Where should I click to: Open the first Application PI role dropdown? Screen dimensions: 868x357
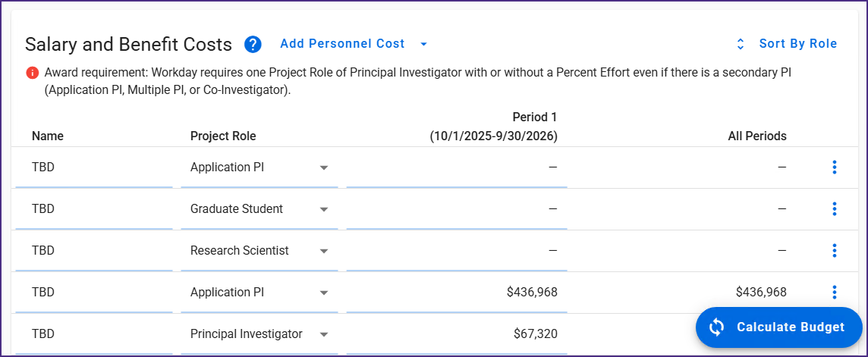click(x=324, y=168)
